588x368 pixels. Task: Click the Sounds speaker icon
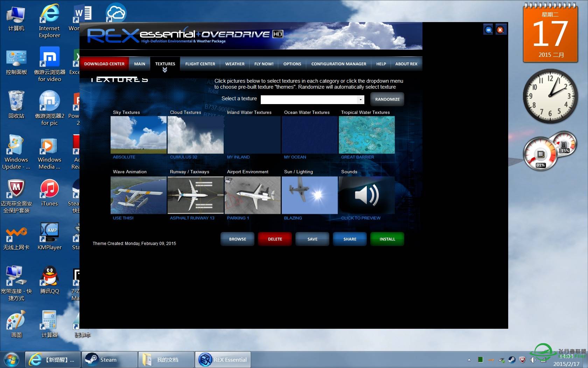tap(367, 195)
